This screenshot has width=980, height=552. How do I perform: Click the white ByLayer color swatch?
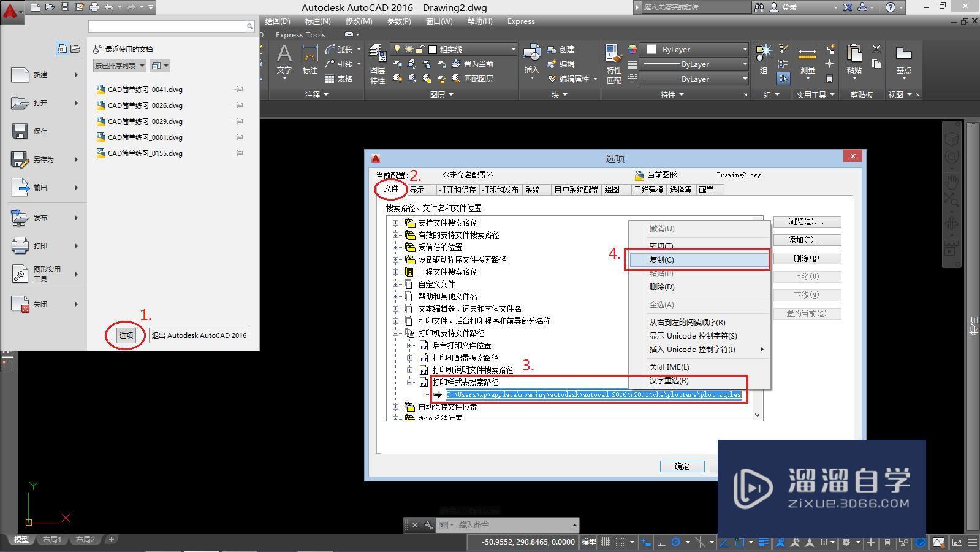[652, 49]
